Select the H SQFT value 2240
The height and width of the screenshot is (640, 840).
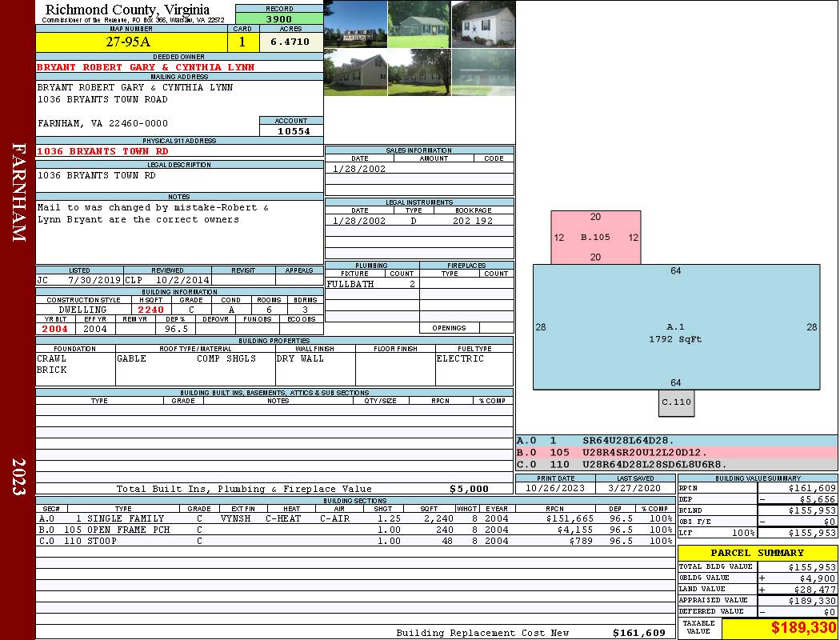pyautogui.click(x=150, y=310)
